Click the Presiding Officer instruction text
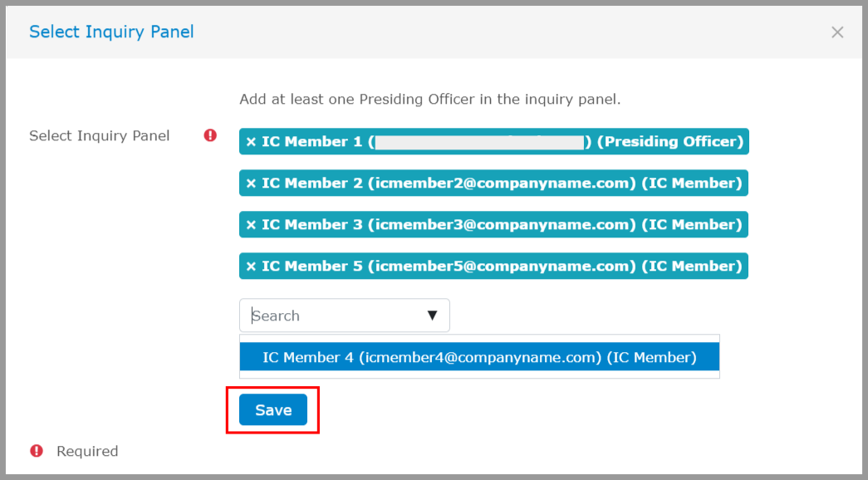 pos(429,99)
